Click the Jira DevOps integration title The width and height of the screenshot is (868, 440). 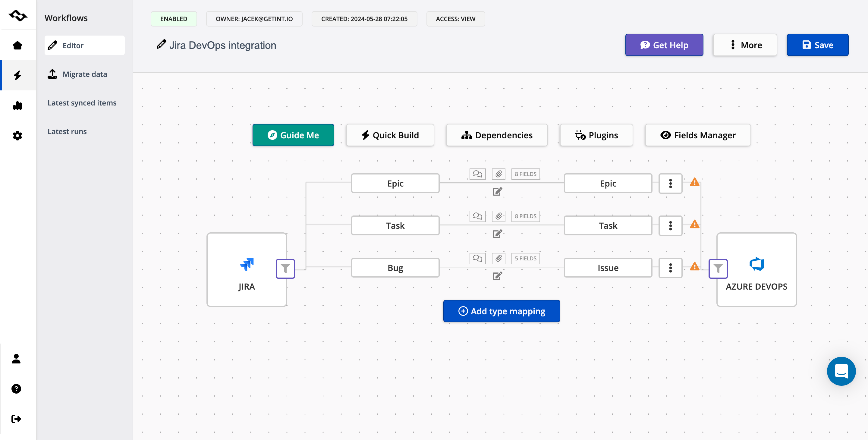pyautogui.click(x=222, y=45)
